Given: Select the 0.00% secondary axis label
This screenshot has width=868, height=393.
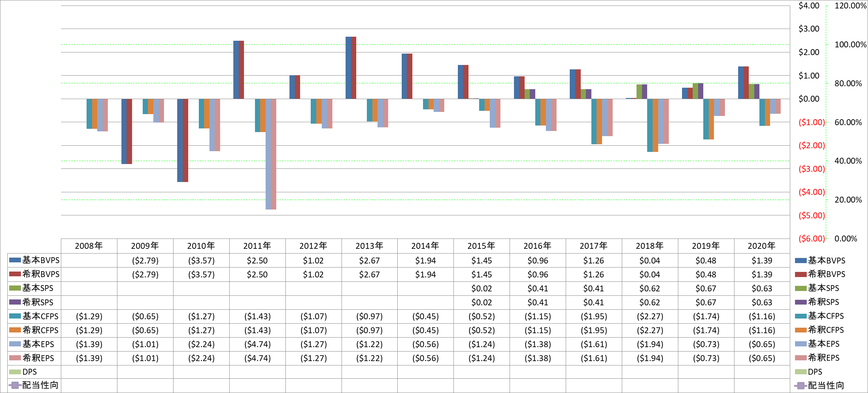Looking at the screenshot, I should pos(846,239).
